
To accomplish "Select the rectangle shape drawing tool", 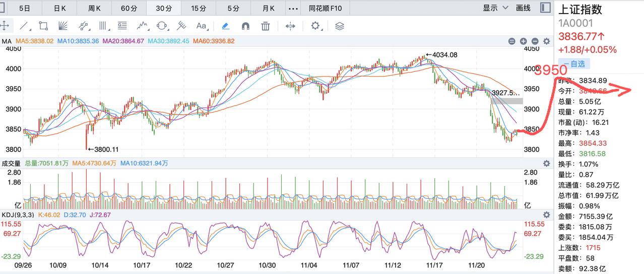I will (x=43, y=26).
